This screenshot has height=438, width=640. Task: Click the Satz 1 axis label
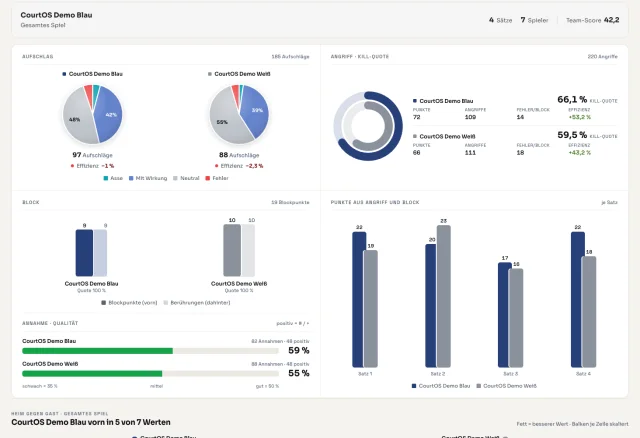point(365,374)
